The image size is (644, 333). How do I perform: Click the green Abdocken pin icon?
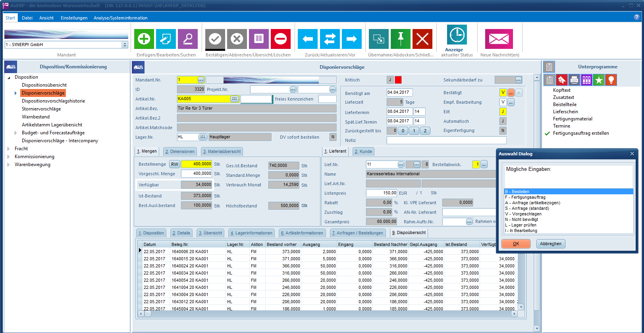401,39
